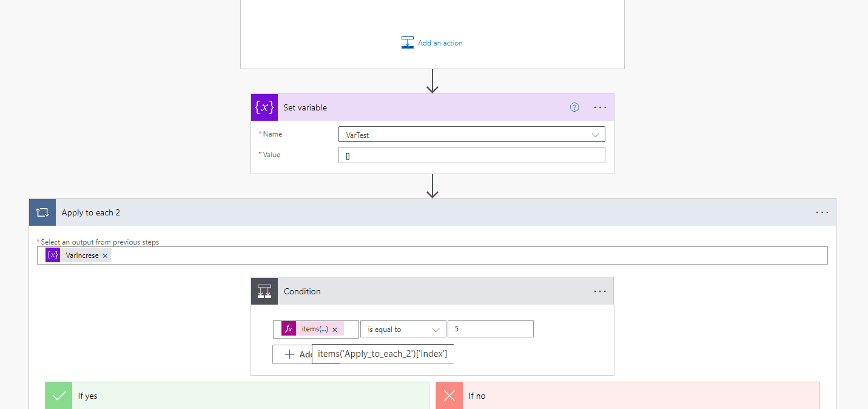Open the Condition ellipsis menu
Screen dimensions: 868x409
tap(599, 291)
